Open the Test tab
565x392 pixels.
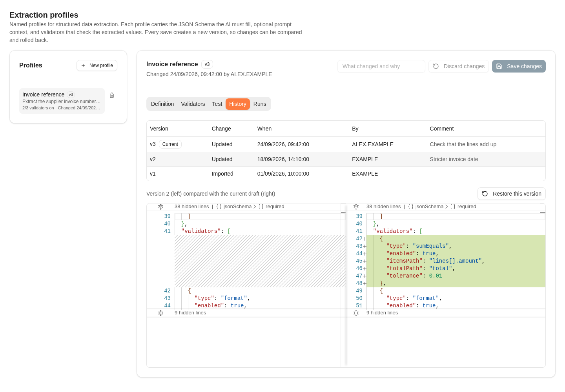tap(217, 104)
